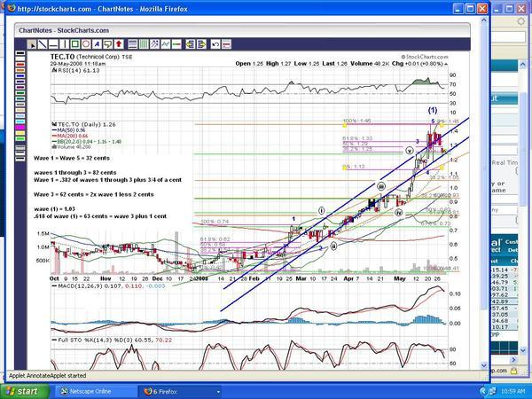Select the green-red horizontal segment tool
The width and height of the screenshot is (532, 399).
(x=176, y=44)
